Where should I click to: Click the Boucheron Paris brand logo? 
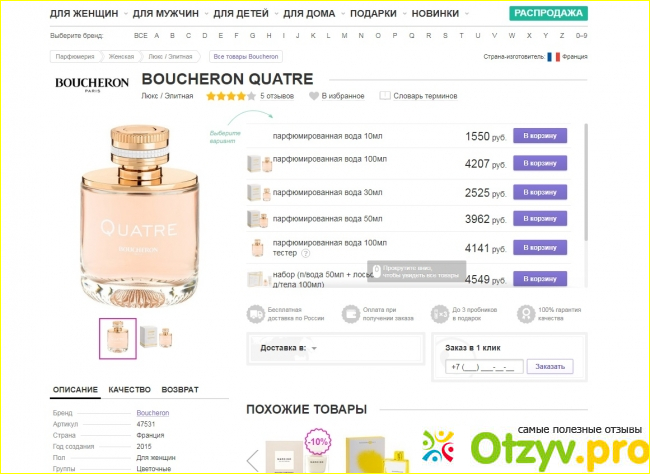point(92,84)
